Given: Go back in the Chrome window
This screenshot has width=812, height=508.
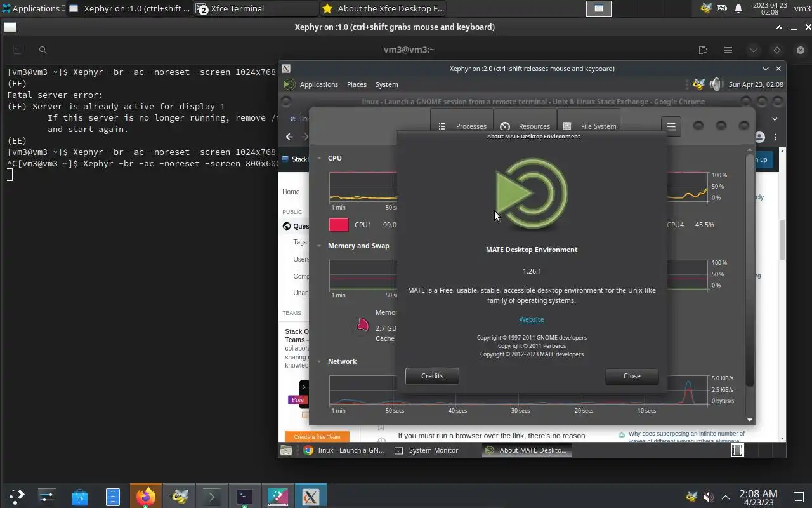Looking at the screenshot, I should point(289,137).
